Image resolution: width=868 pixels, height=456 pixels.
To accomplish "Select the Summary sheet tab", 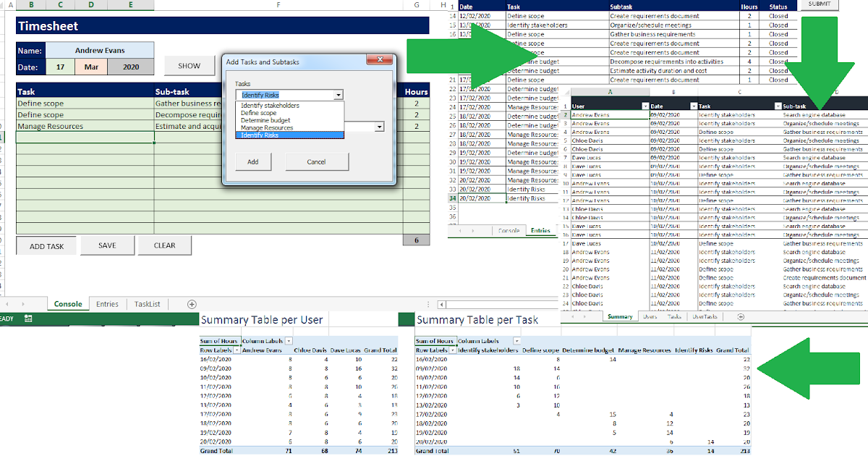I will pyautogui.click(x=620, y=316).
